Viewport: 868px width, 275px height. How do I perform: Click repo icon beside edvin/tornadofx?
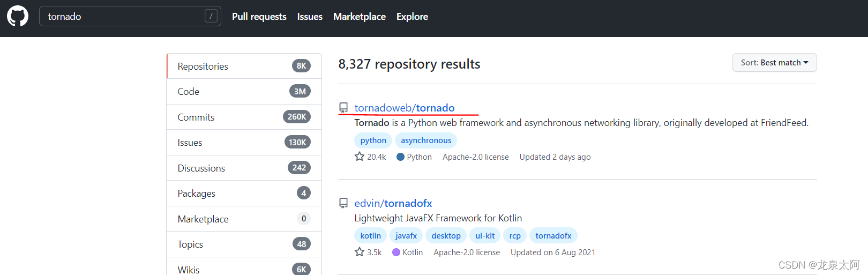(x=343, y=203)
